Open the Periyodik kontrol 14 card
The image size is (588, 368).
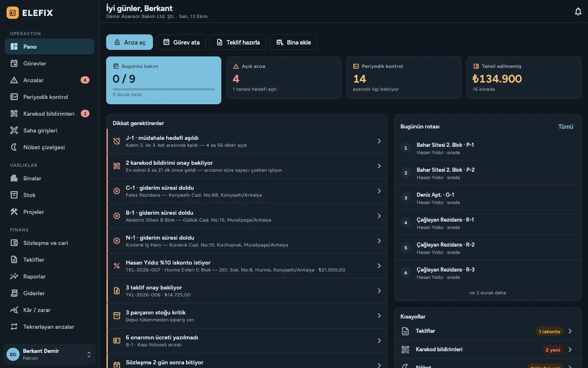click(x=404, y=78)
